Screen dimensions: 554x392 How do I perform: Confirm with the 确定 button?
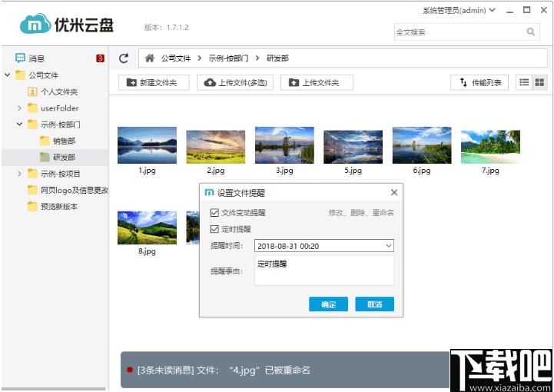click(x=328, y=304)
